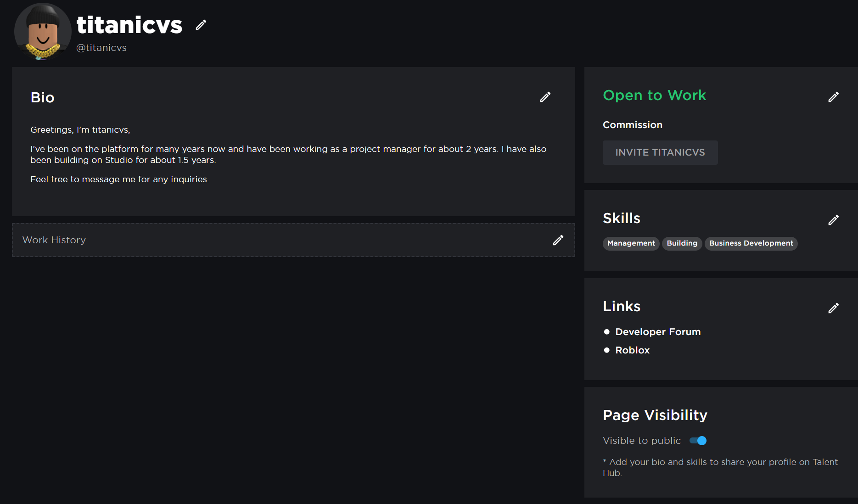The width and height of the screenshot is (858, 504).
Task: Click the Work History edit pencil
Action: pyautogui.click(x=558, y=240)
